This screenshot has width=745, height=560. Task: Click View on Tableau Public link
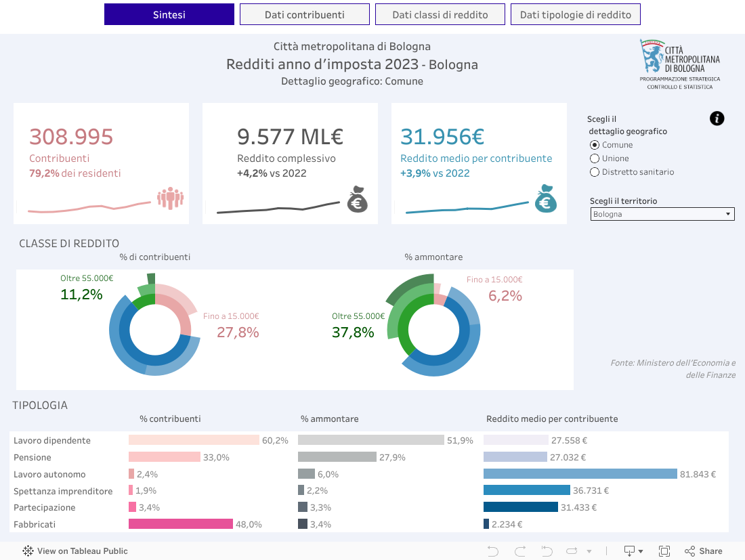[75, 551]
